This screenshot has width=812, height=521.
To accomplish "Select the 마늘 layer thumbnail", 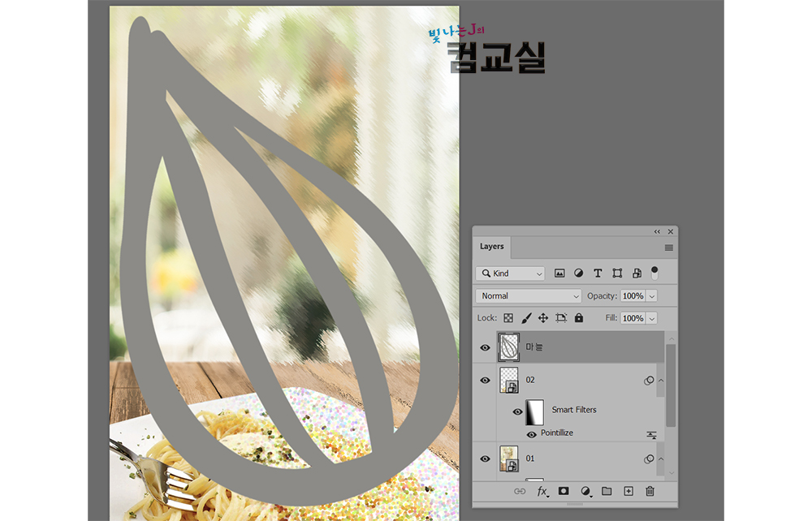I will 508,347.
